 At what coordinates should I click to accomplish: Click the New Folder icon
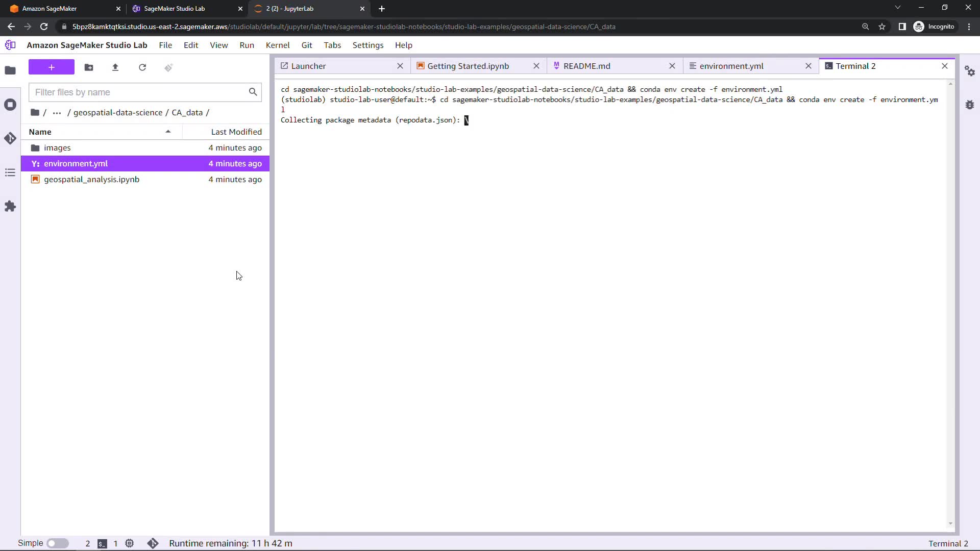click(x=89, y=67)
